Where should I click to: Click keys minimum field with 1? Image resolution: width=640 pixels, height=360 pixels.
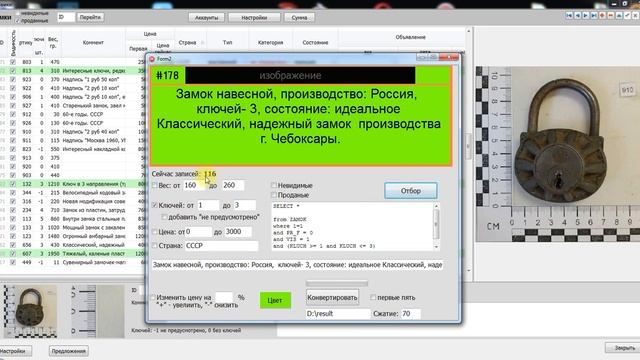[208, 205]
